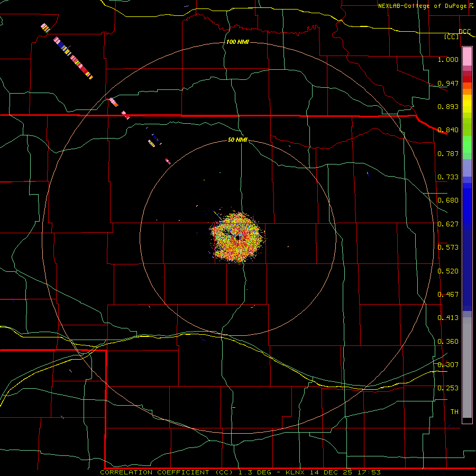Click the 1.000 color scale value
Screen dimensions: 476x476
[x=448, y=59]
